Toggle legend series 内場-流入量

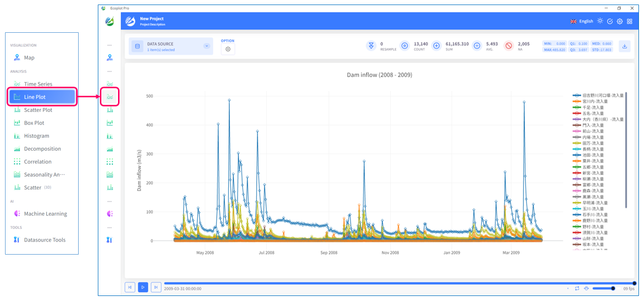click(588, 137)
